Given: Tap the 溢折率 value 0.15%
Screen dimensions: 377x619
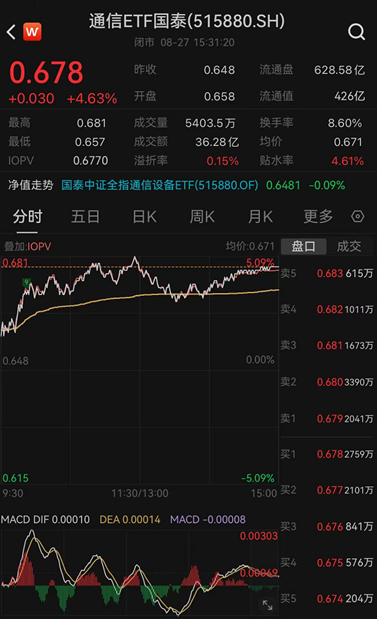Looking at the screenshot, I should 223,161.
